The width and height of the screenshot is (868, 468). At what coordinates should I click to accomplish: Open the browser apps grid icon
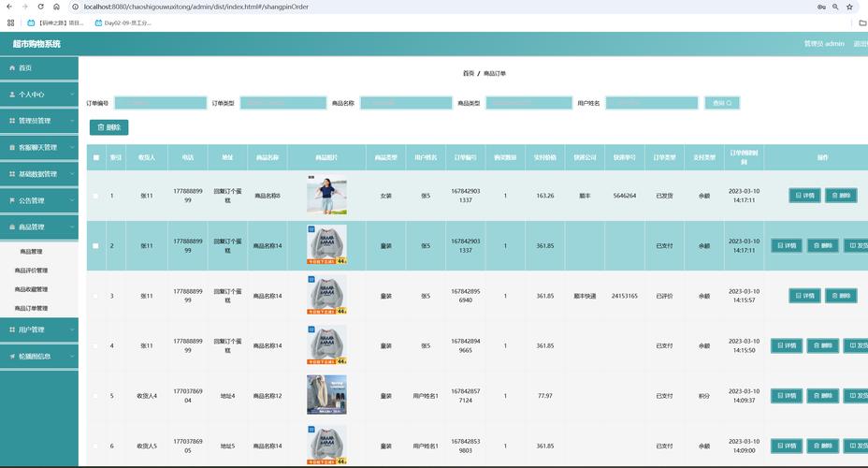[11, 22]
